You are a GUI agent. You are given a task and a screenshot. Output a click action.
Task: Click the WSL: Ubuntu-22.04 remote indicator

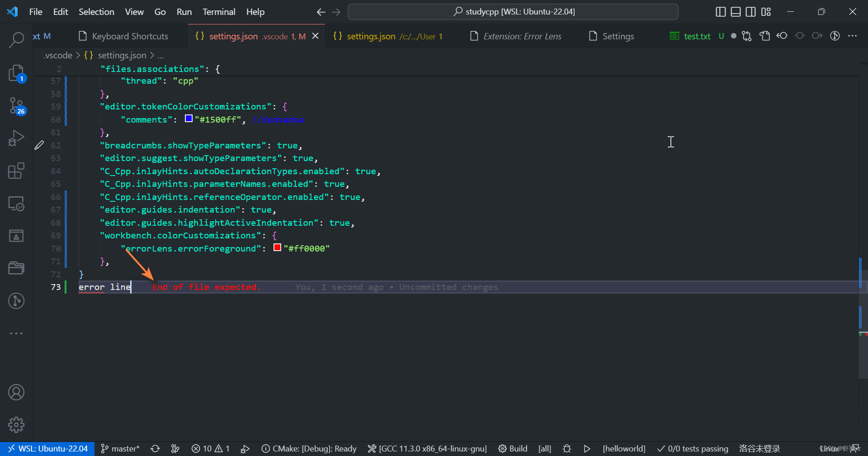[x=47, y=449]
